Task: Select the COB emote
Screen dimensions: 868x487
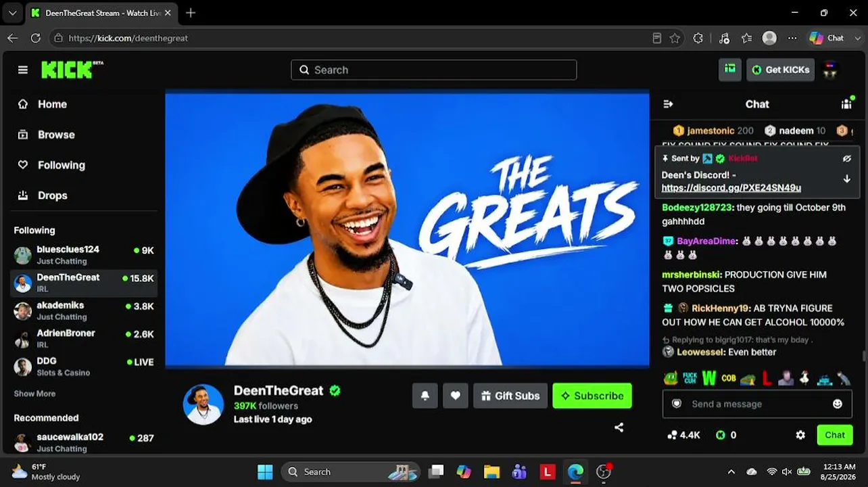Action: pyautogui.click(x=728, y=378)
